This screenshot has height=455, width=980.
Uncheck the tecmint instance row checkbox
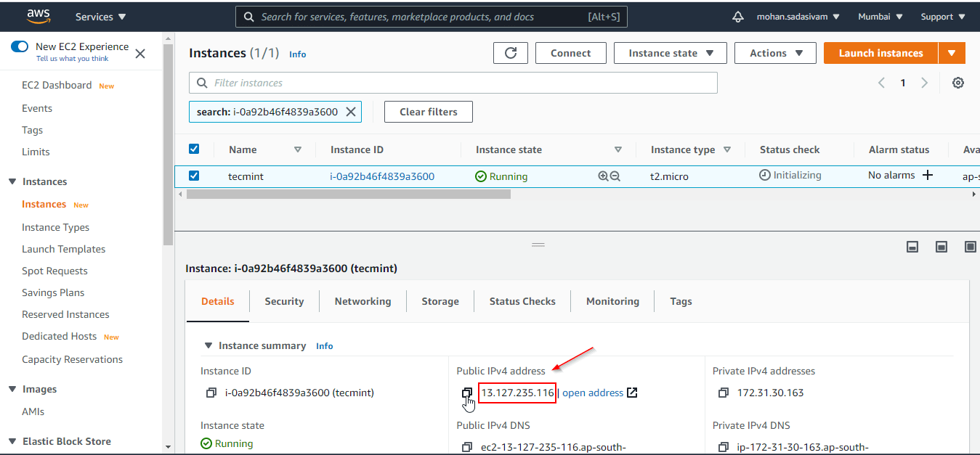(194, 176)
